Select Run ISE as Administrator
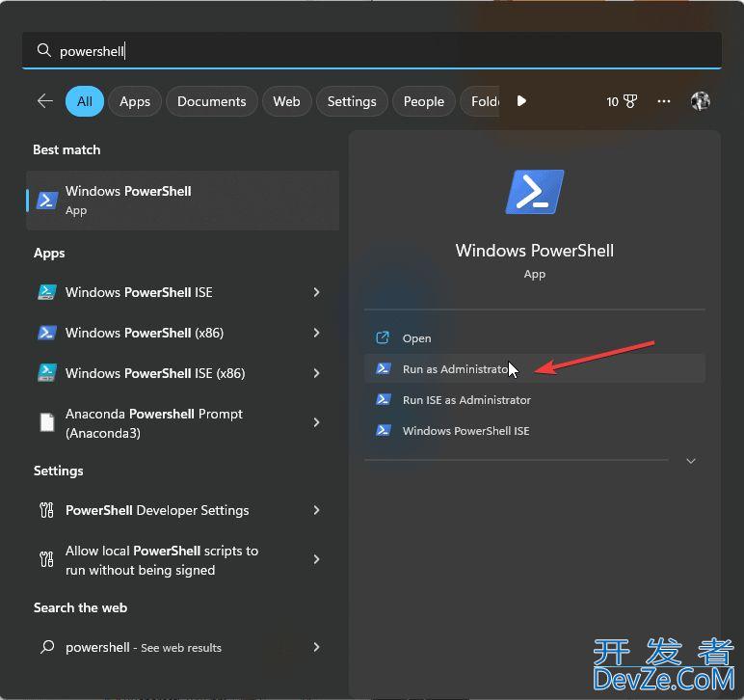Screen dimensions: 744x700 tap(466, 400)
